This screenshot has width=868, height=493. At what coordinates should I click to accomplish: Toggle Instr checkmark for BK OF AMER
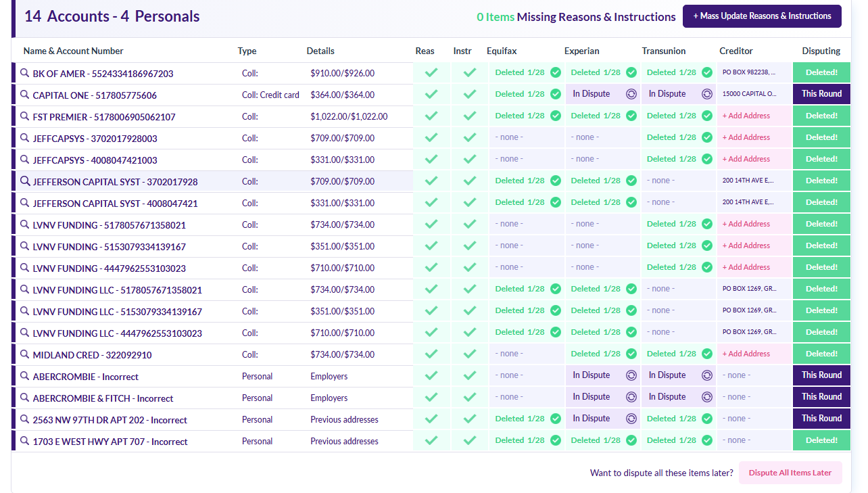click(470, 73)
